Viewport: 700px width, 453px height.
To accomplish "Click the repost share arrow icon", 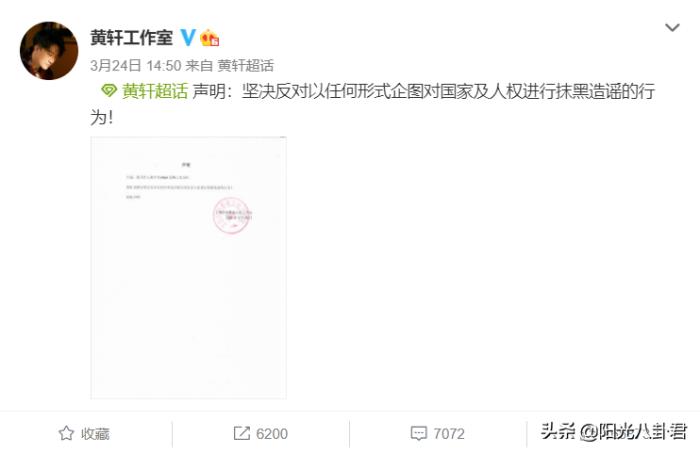I will 242,433.
